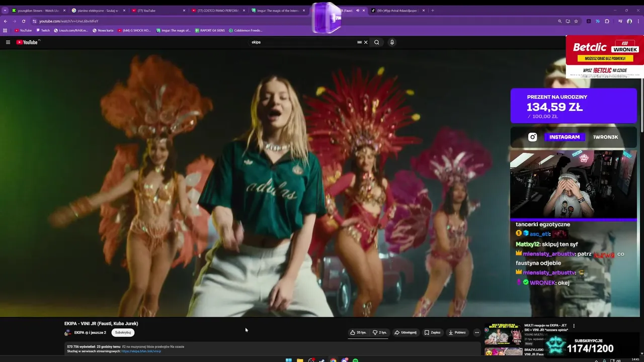Run search with the magnifier button
The width and height of the screenshot is (644, 362).
pyautogui.click(x=376, y=42)
